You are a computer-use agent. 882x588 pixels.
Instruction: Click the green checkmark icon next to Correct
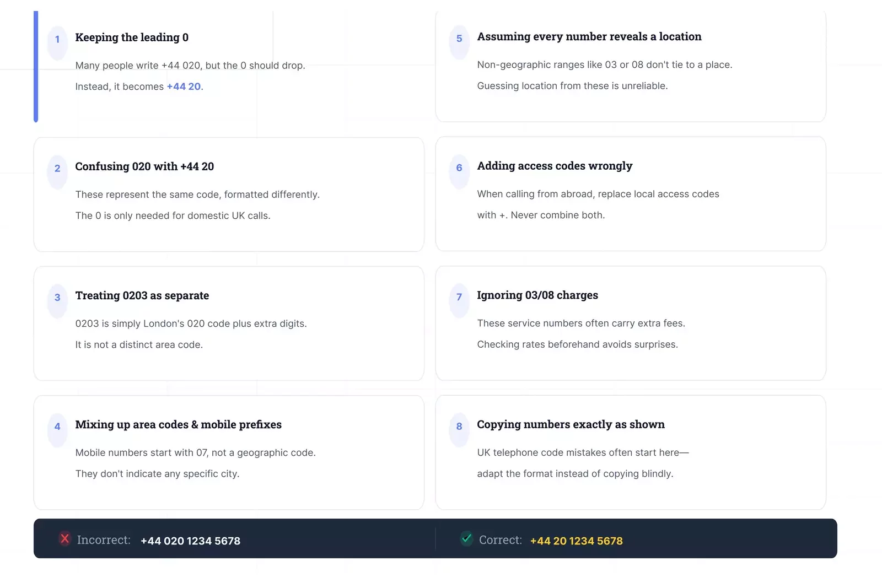[x=466, y=538]
